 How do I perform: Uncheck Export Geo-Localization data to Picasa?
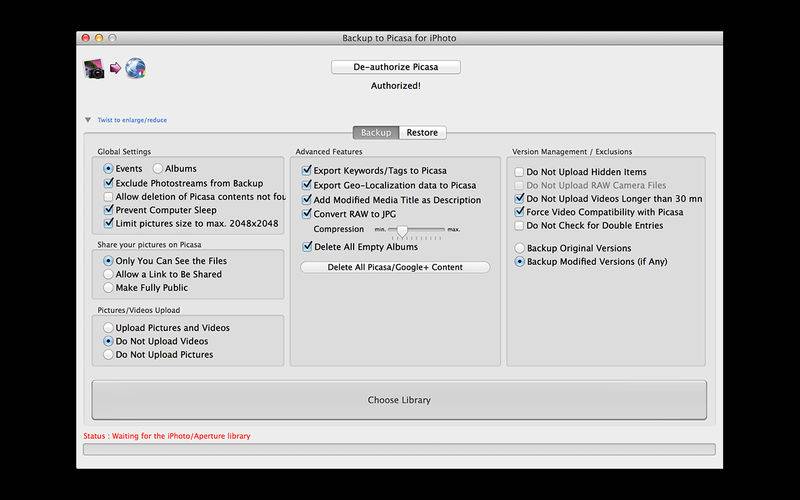click(308, 185)
